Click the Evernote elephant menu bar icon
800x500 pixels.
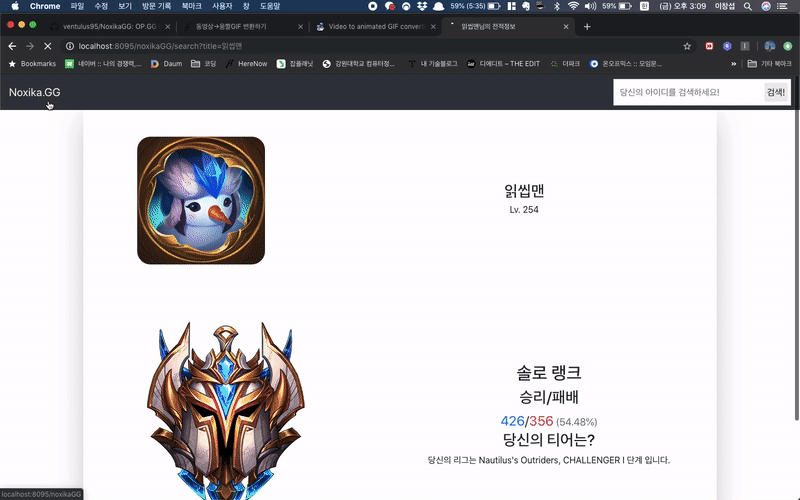pyautogui.click(x=526, y=6)
